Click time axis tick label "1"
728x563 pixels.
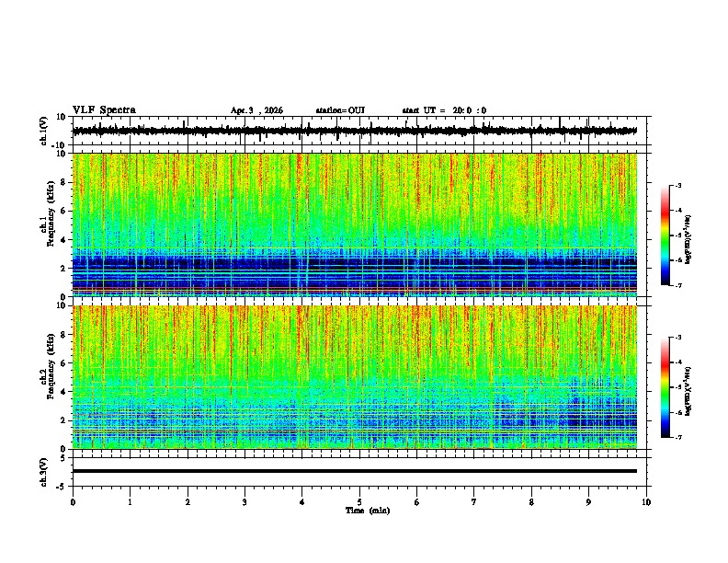point(130,502)
